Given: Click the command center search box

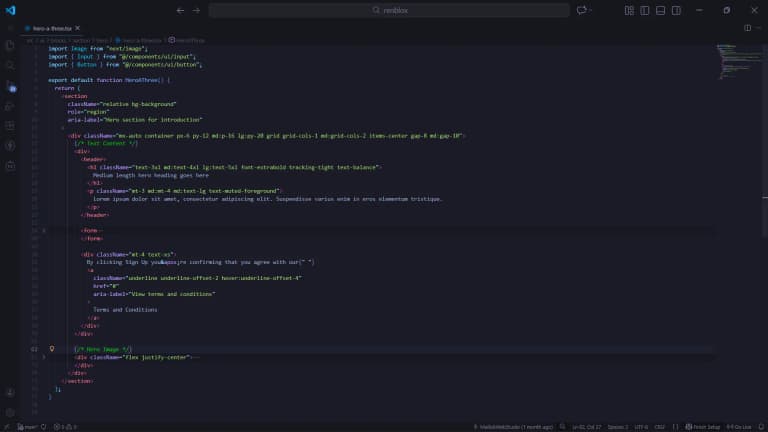Looking at the screenshot, I should [x=383, y=10].
